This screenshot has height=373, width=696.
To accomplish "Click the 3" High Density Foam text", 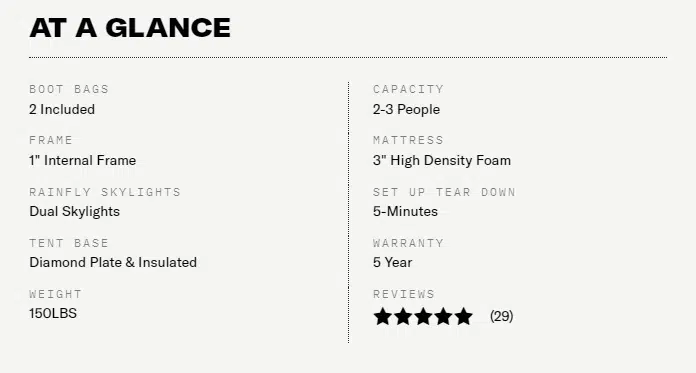I will click(442, 160).
